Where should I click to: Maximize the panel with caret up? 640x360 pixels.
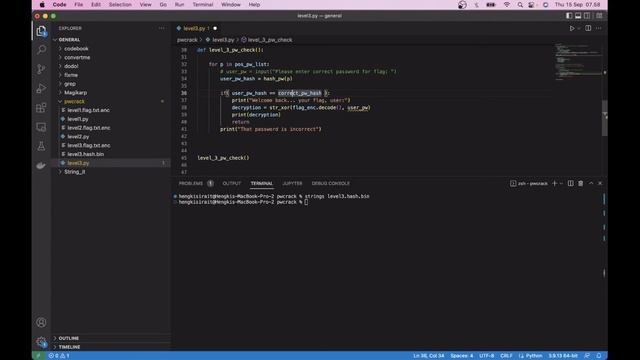point(591,183)
